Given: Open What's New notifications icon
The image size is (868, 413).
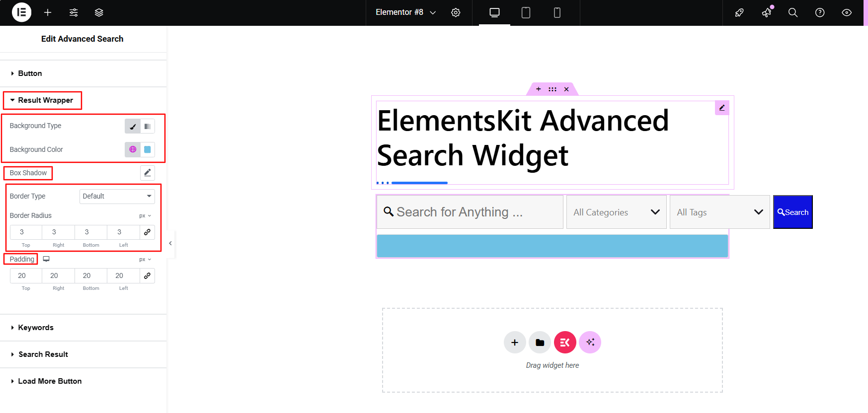Looking at the screenshot, I should pyautogui.click(x=767, y=12).
